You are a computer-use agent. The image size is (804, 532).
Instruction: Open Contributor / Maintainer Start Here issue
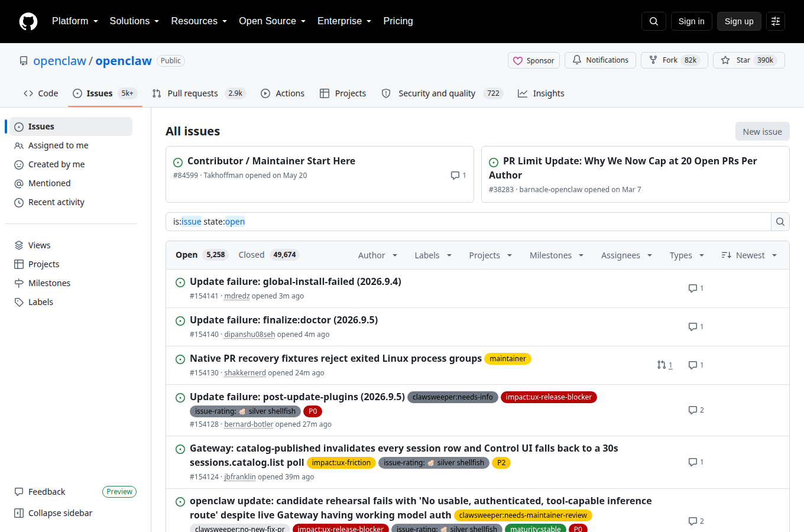(271, 161)
